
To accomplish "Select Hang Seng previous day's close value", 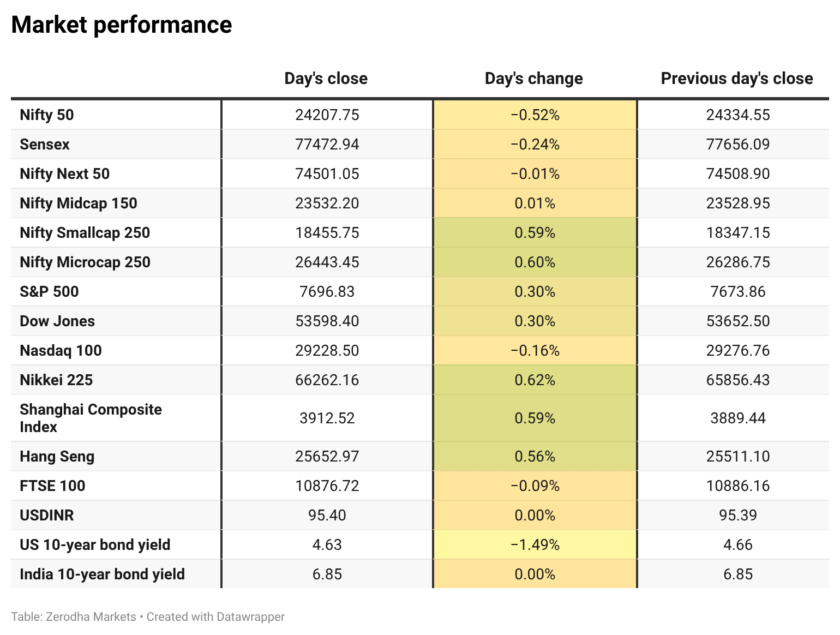I will (738, 457).
